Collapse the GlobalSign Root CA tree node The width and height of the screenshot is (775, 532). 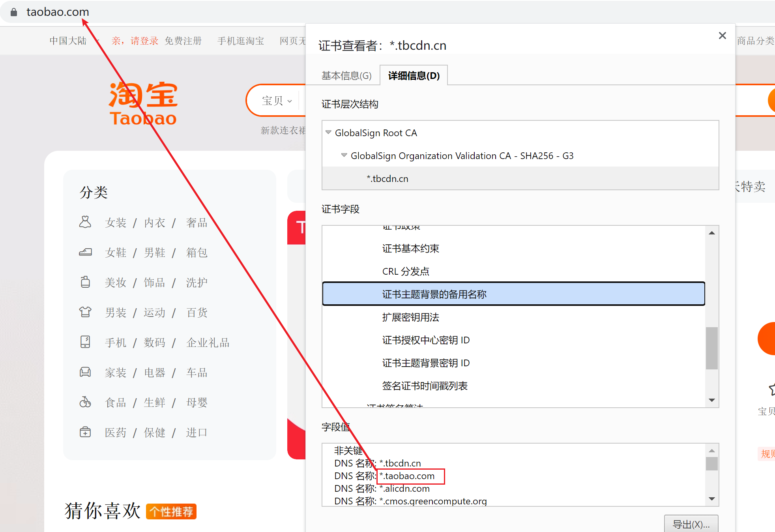(328, 133)
